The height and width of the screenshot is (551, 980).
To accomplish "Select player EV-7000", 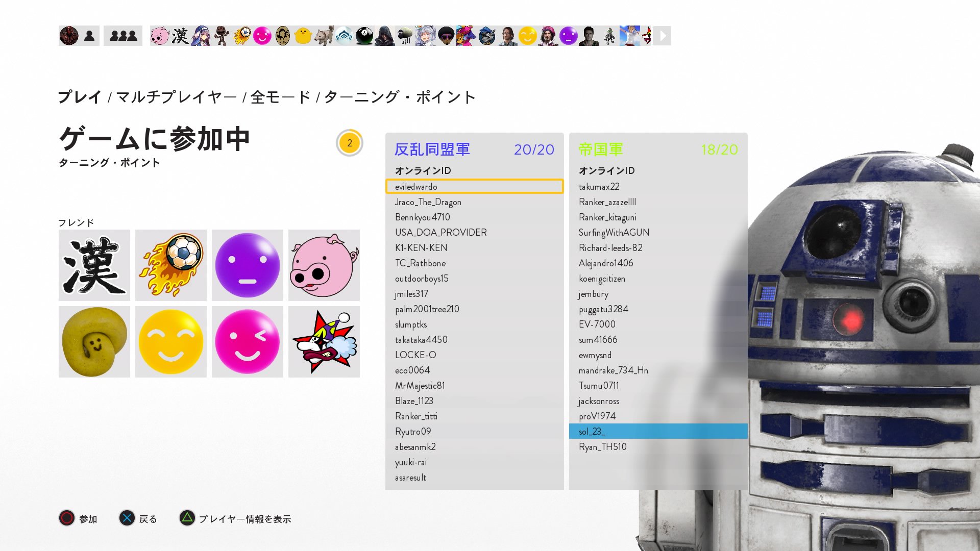I will click(658, 324).
